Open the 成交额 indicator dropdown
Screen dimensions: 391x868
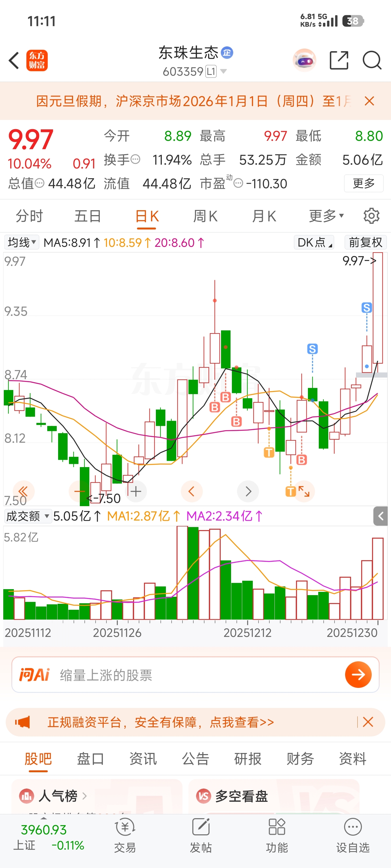click(x=28, y=516)
